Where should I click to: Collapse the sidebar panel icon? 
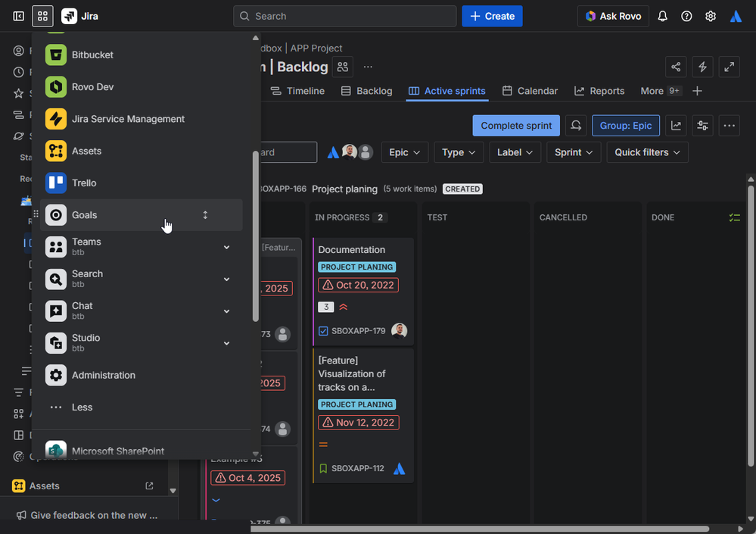(x=18, y=17)
